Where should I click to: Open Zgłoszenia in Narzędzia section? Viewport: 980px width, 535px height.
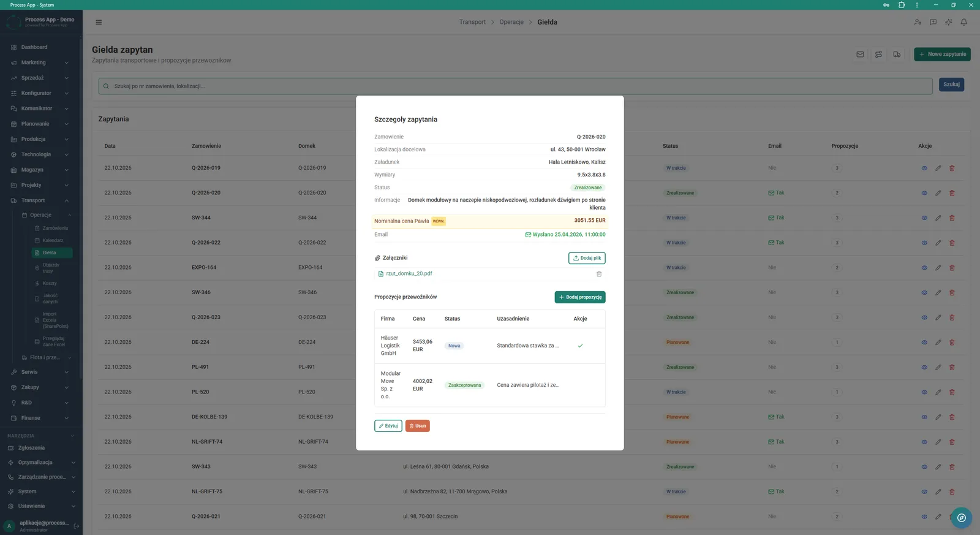pyautogui.click(x=40, y=448)
